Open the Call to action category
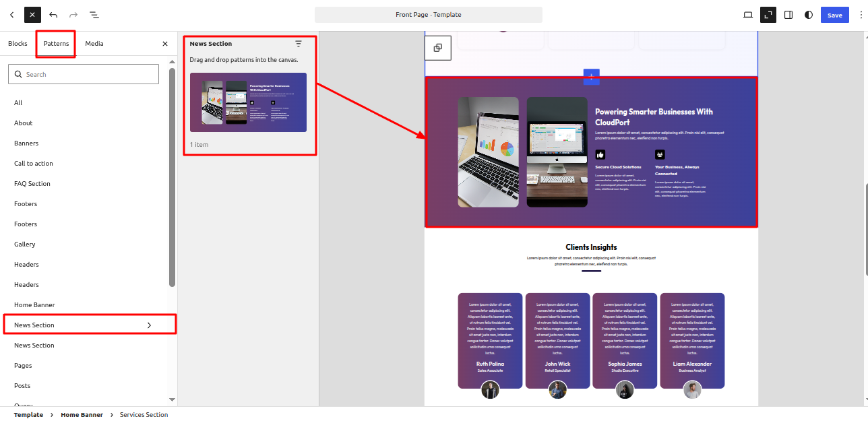 34,163
